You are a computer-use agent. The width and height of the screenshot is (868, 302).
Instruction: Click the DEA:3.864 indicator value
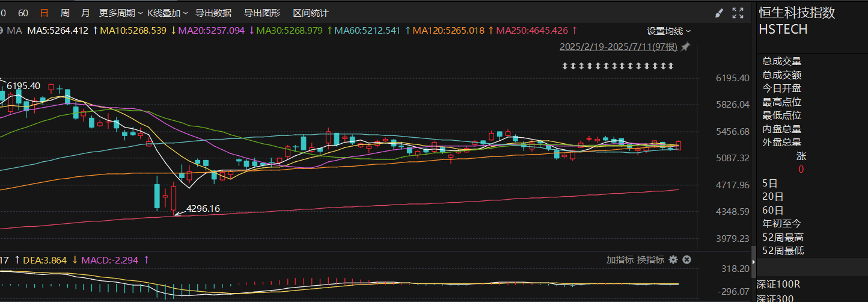tap(45, 260)
